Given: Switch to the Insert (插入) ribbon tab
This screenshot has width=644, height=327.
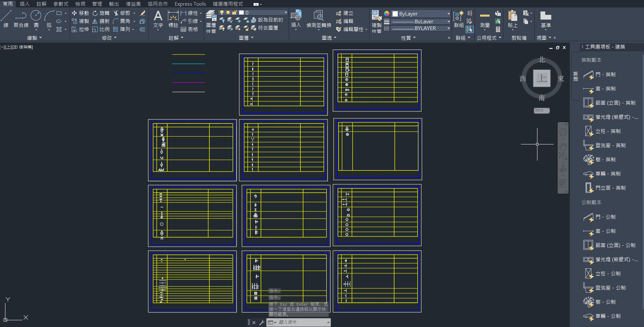Looking at the screenshot, I should [x=25, y=4].
